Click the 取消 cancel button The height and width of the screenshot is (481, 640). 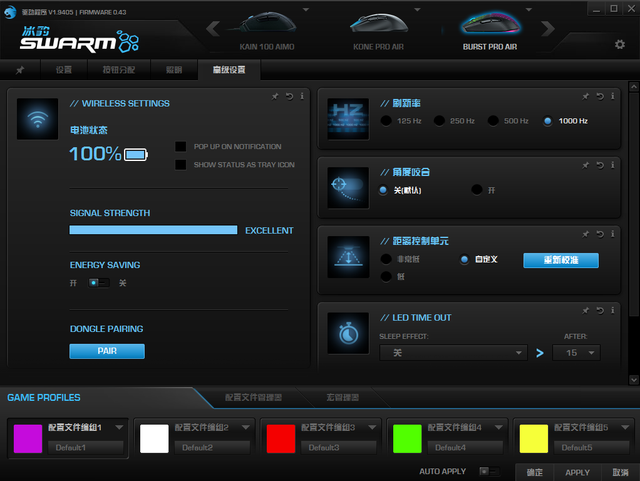pos(620,472)
